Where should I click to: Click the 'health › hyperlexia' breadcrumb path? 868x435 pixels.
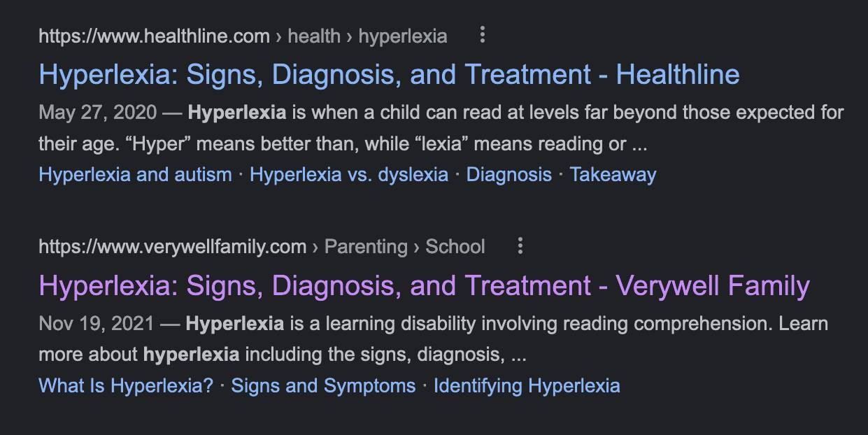pyautogui.click(x=367, y=36)
